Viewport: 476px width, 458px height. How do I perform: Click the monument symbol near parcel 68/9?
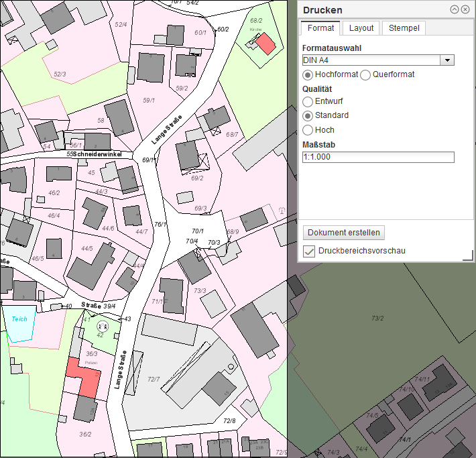click(281, 211)
